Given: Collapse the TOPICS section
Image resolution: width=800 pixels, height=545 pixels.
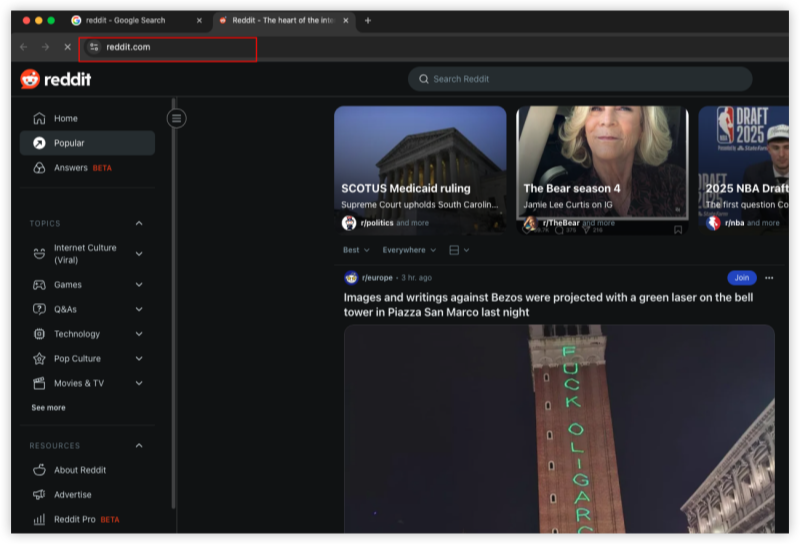Looking at the screenshot, I should pyautogui.click(x=139, y=224).
